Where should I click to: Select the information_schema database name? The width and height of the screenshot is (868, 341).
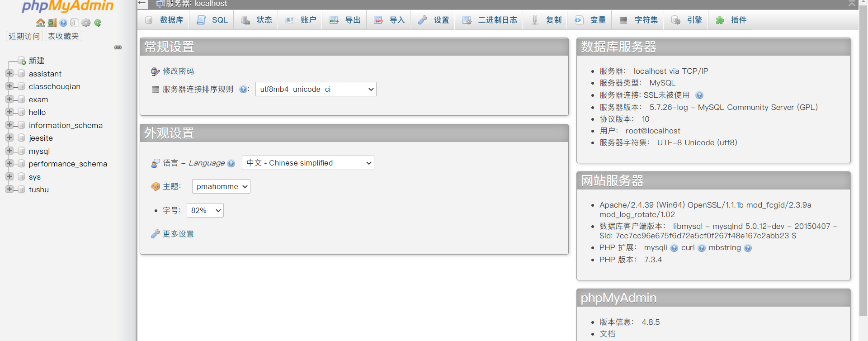(66, 125)
